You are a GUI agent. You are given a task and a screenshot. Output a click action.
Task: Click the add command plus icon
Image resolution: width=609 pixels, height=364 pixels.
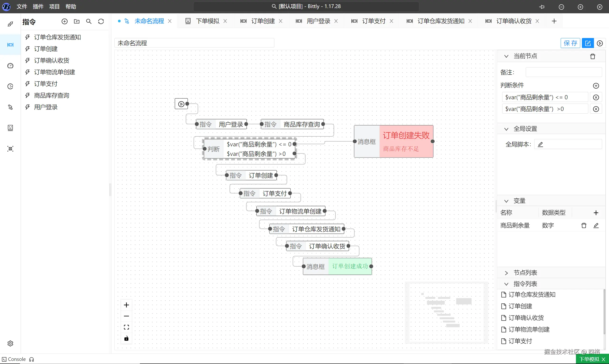pyautogui.click(x=64, y=21)
